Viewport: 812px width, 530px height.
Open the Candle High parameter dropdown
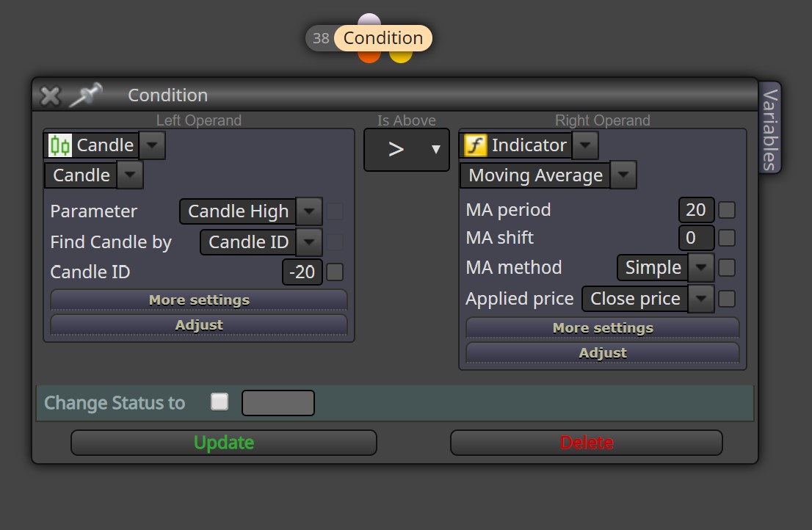tap(309, 211)
